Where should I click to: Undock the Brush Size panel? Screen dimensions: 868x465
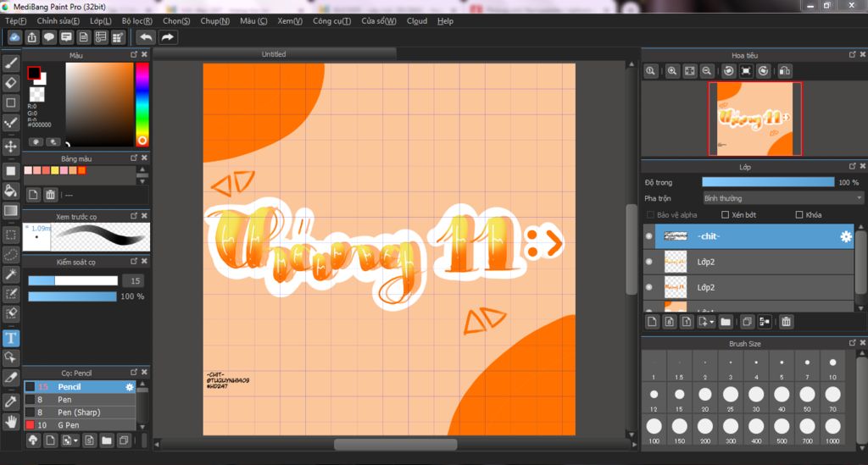click(852, 343)
